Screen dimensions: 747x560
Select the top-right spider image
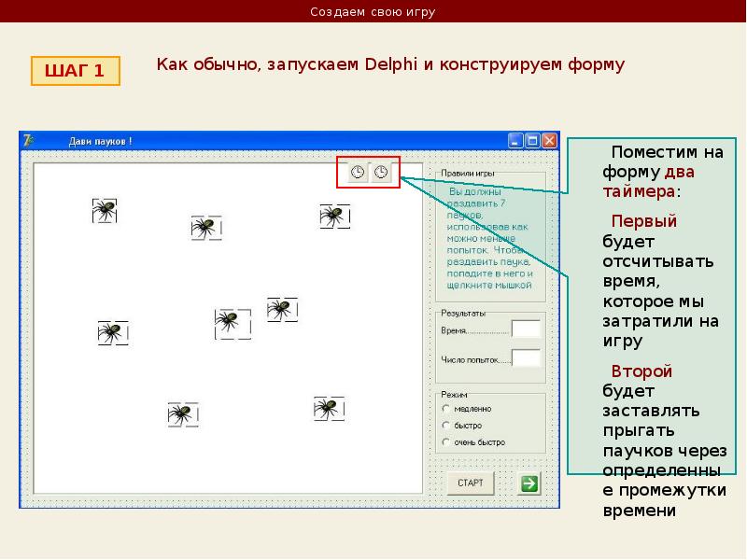click(x=333, y=217)
